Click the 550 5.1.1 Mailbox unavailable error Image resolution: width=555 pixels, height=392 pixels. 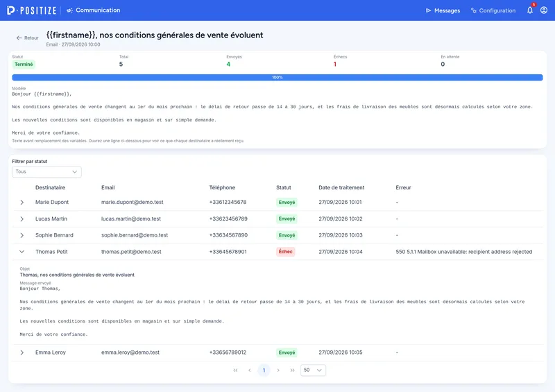[x=463, y=252]
